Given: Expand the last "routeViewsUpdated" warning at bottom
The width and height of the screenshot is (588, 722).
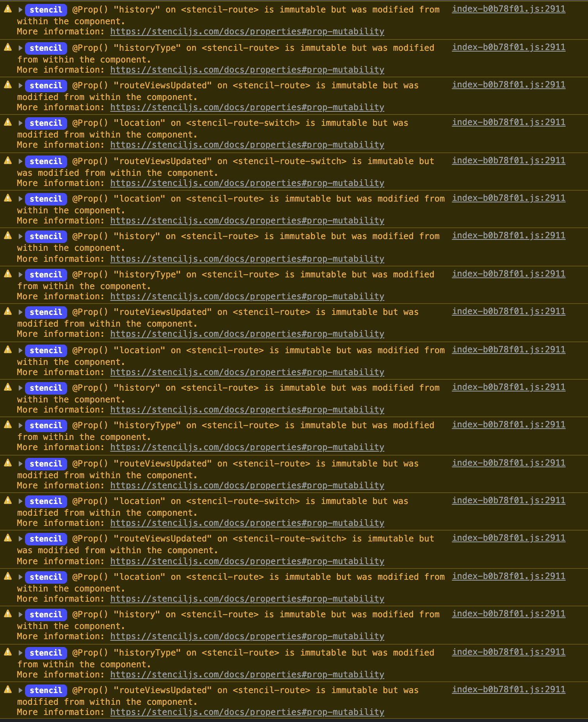Looking at the screenshot, I should 20,690.
